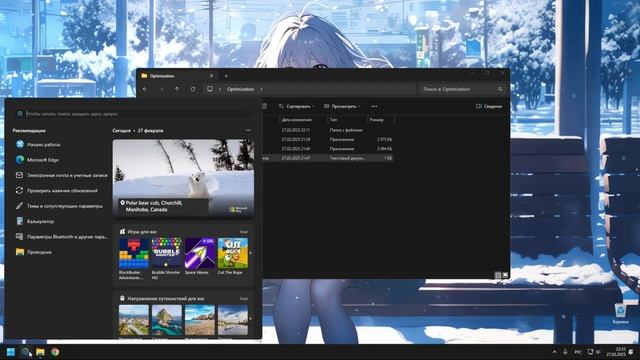Click the This PC monitor icon in address bar
This screenshot has height=360, width=640.
click(x=210, y=89)
